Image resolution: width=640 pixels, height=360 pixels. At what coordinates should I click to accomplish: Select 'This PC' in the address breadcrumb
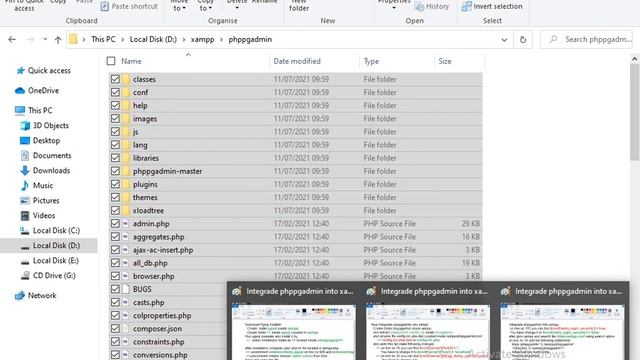click(x=103, y=40)
